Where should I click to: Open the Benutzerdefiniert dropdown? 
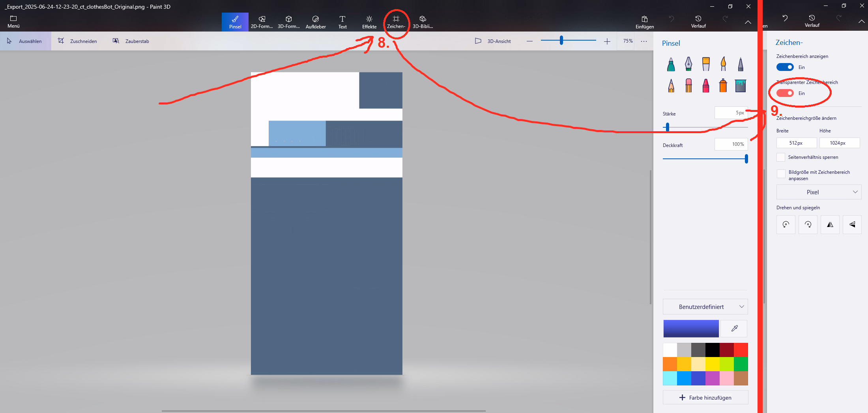coord(705,307)
